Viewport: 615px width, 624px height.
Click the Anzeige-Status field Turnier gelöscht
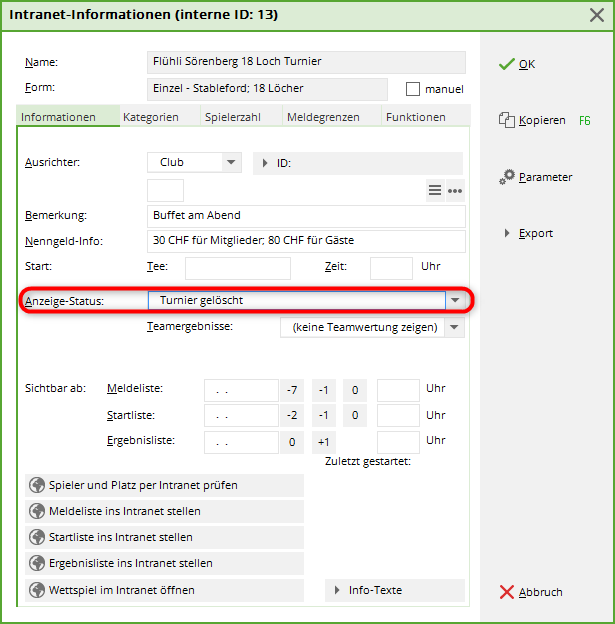point(297,300)
